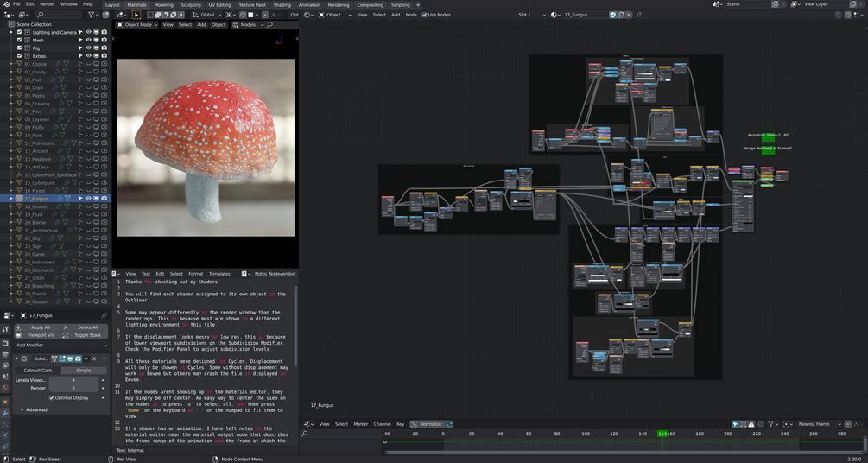This screenshot has width=868, height=463.
Task: Open the Render menu
Action: 48,4
